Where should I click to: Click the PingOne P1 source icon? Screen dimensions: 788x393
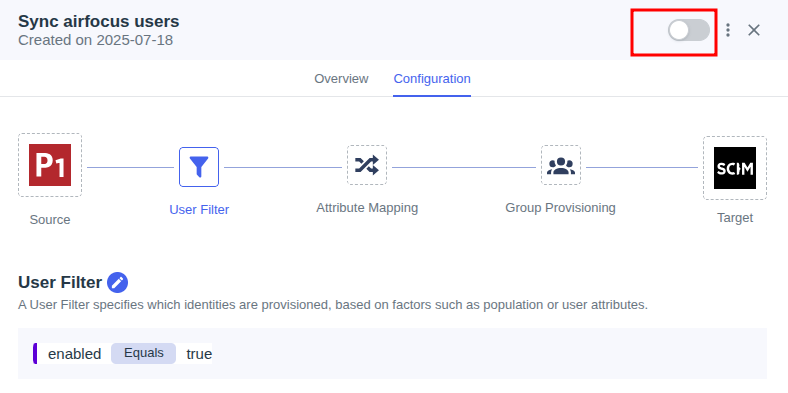[50, 165]
